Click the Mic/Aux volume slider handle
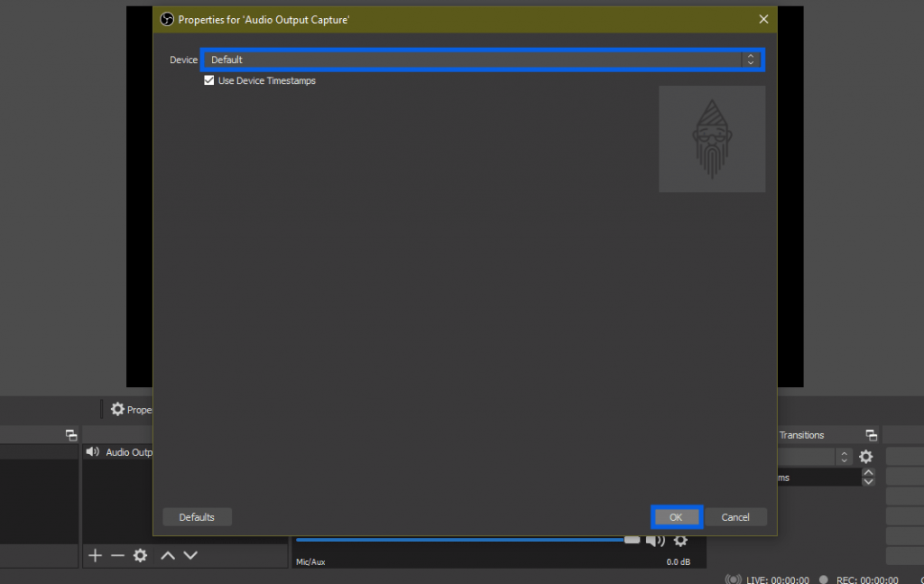The height and width of the screenshot is (584, 924). (632, 540)
